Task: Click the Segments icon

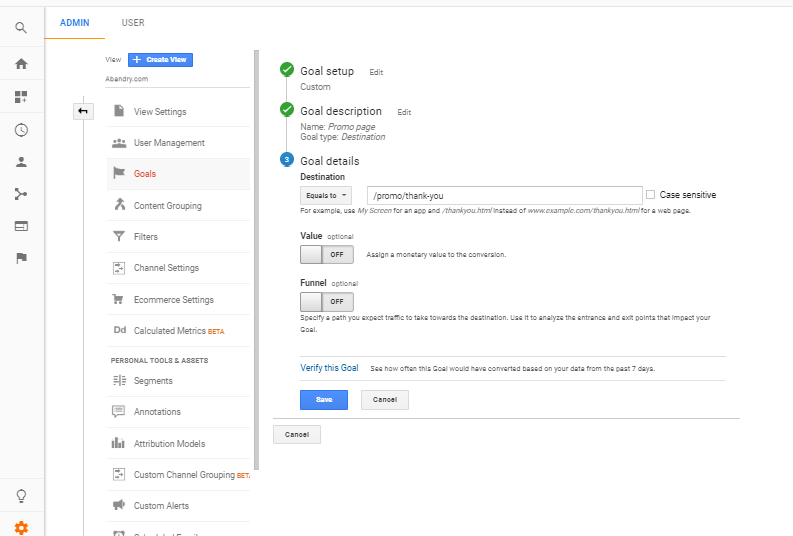Action: tap(119, 380)
